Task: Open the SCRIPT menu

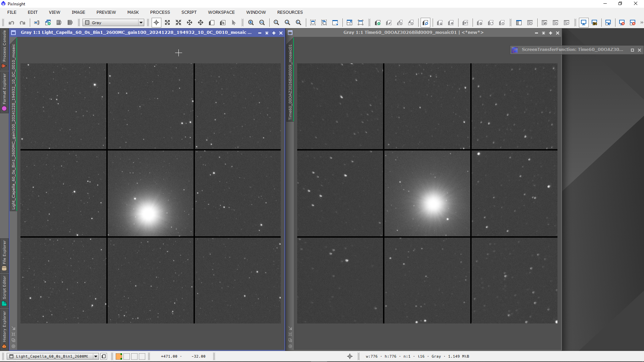Action: click(189, 12)
